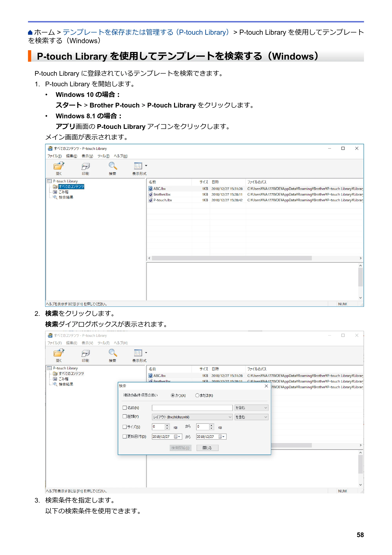Image resolution: width=392 pixels, height=555 pixels.
Task: Click the 名前 column header in the upper list
Action: (x=169, y=182)
